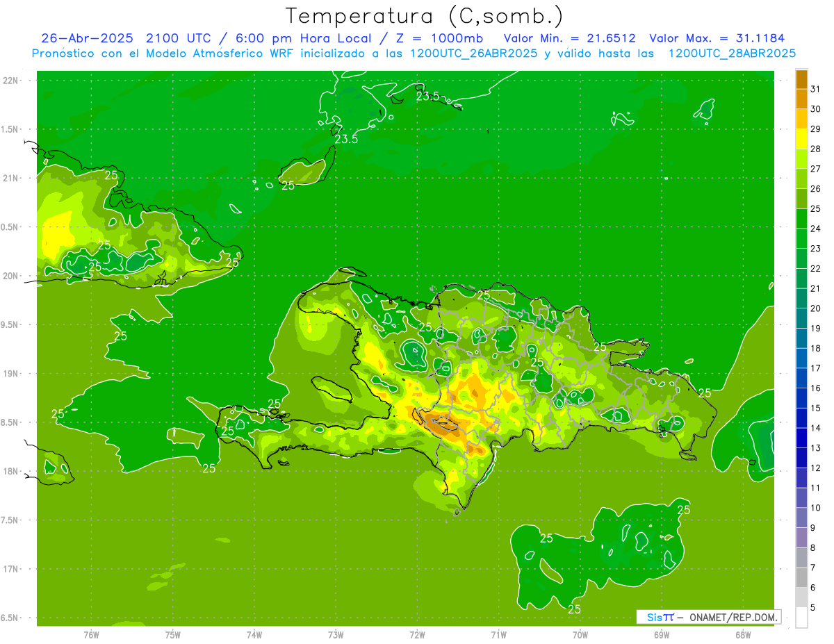834x644 pixels.
Task: Click the title "Temperatura (C,somb.)"
Action: (x=424, y=16)
